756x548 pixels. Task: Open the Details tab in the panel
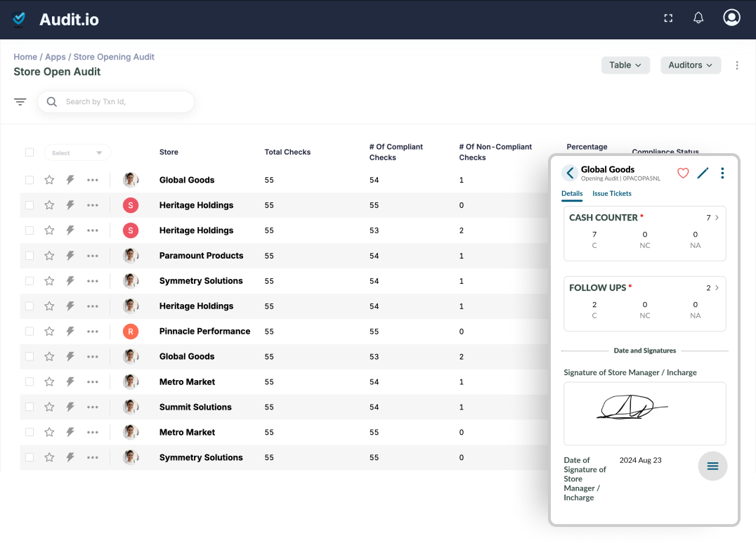[x=571, y=193]
